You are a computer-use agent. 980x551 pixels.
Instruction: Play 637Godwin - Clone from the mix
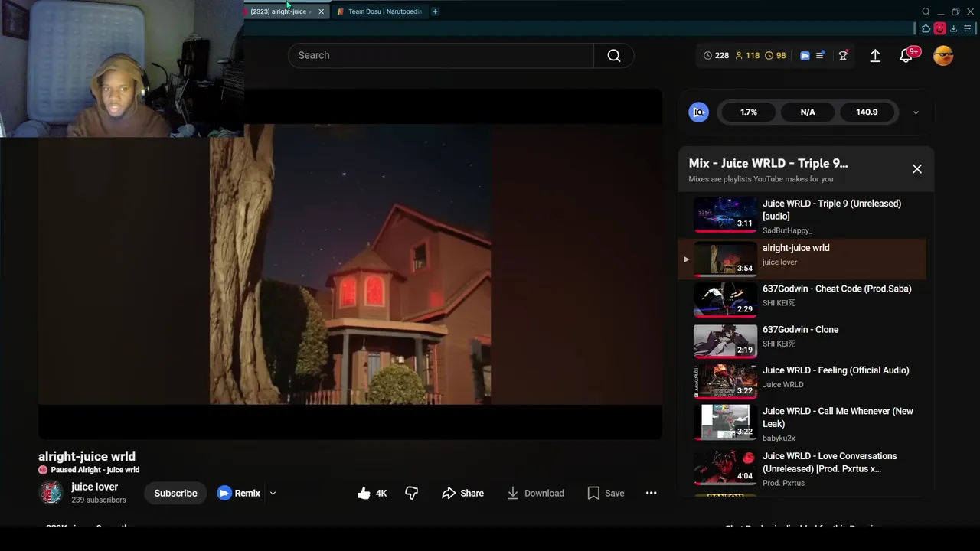802,340
